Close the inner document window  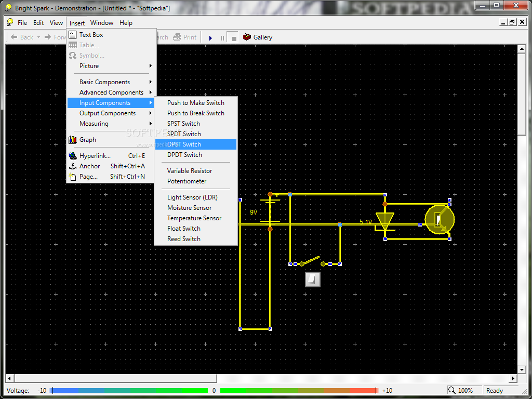[522, 22]
